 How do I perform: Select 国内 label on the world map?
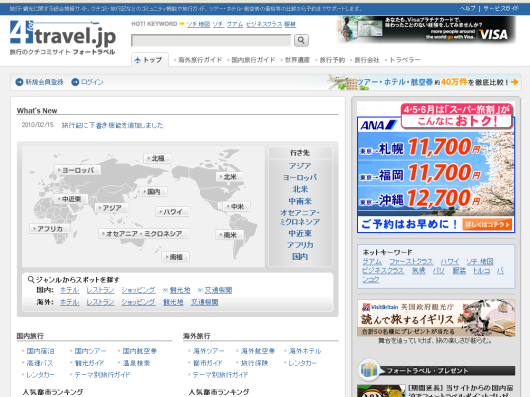point(153,192)
